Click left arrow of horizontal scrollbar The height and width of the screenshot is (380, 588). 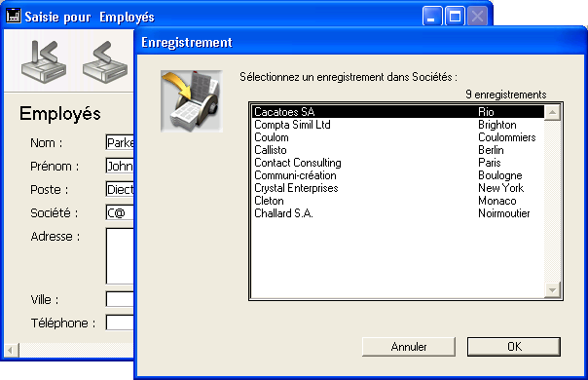click(11, 351)
